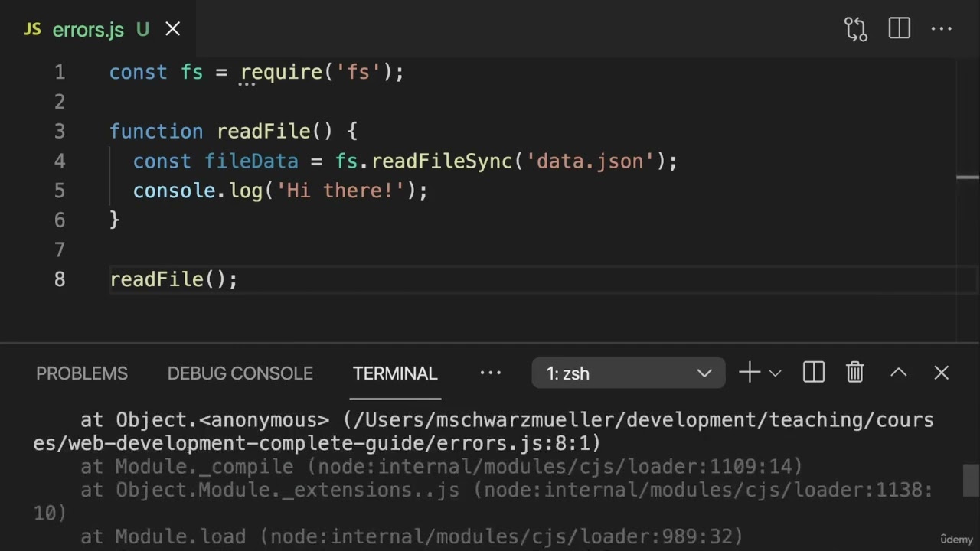
Task: Show additional panel views ellipsis
Action: [490, 373]
